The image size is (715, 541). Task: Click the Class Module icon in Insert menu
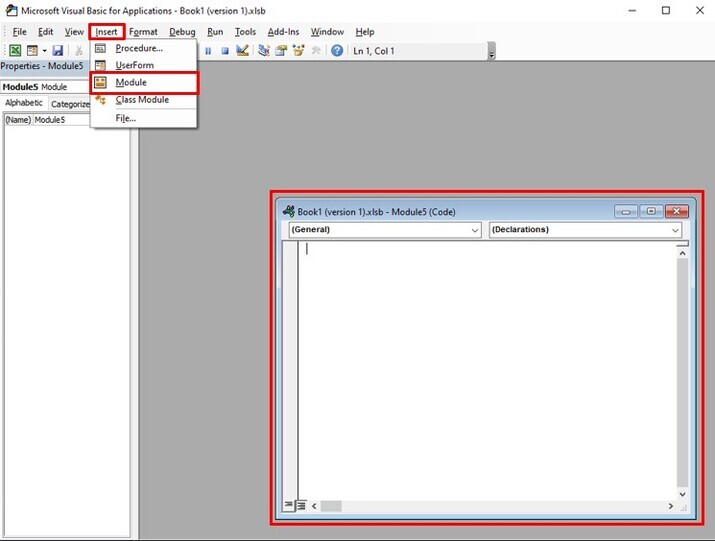[x=100, y=99]
